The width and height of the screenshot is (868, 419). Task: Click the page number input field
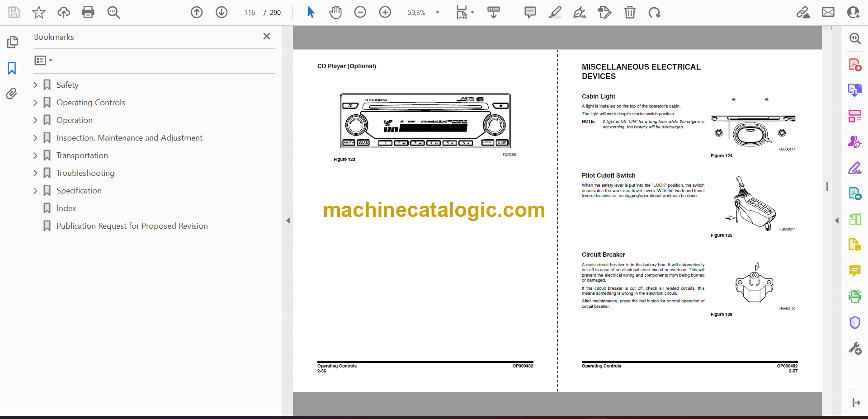coord(250,13)
